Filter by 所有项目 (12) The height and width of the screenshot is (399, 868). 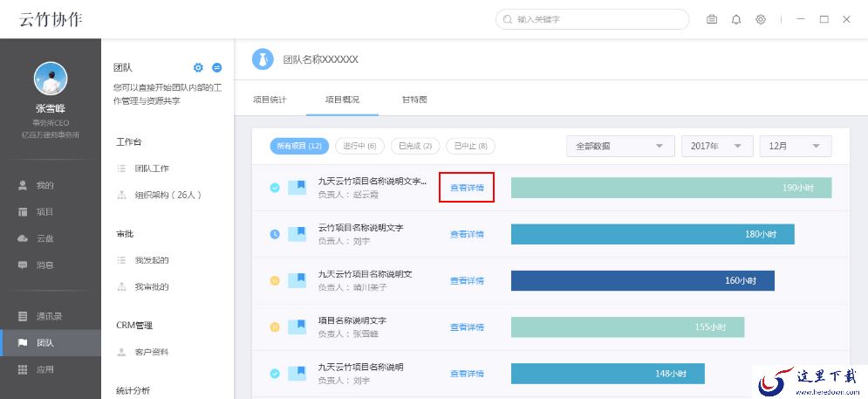coord(299,147)
